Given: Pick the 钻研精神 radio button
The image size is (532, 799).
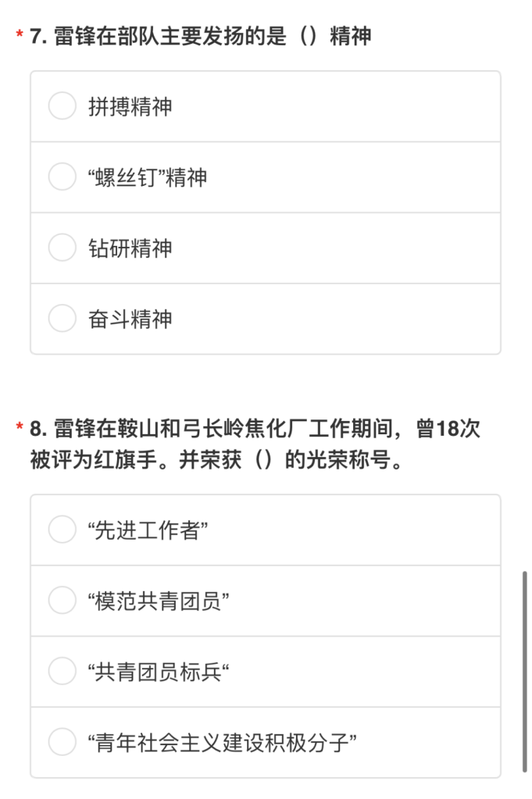Looking at the screenshot, I should [x=62, y=248].
